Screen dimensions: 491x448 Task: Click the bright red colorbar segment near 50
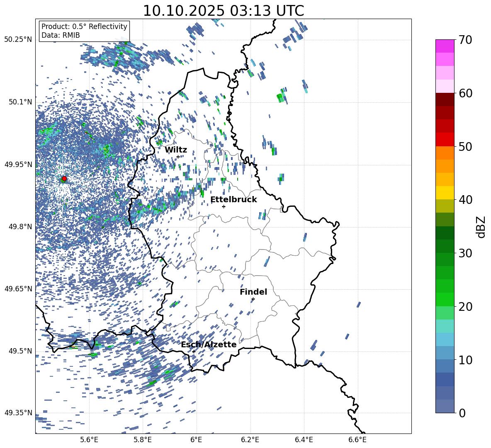point(445,140)
